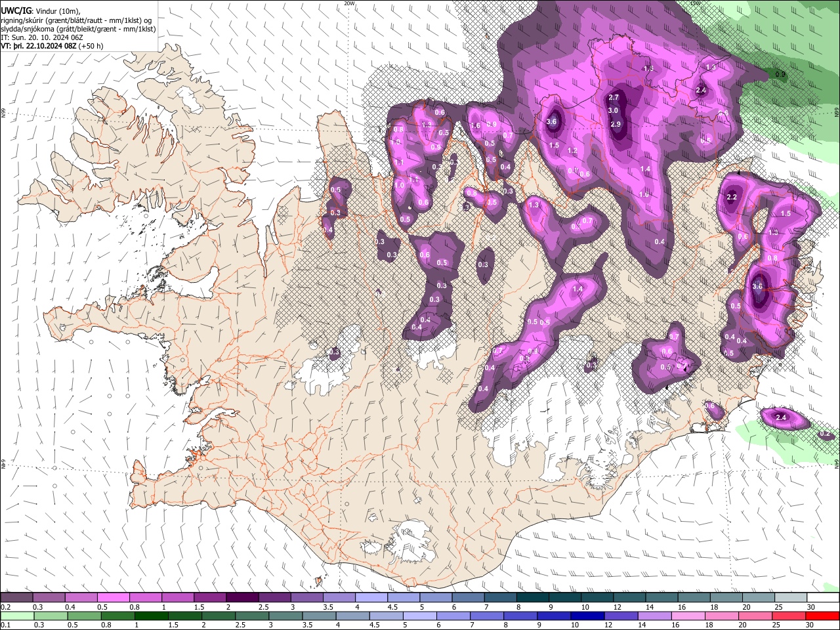Pick bottom-row dark green swatch between 1 and 1.5
The width and height of the screenshot is (840, 630).
point(152,616)
